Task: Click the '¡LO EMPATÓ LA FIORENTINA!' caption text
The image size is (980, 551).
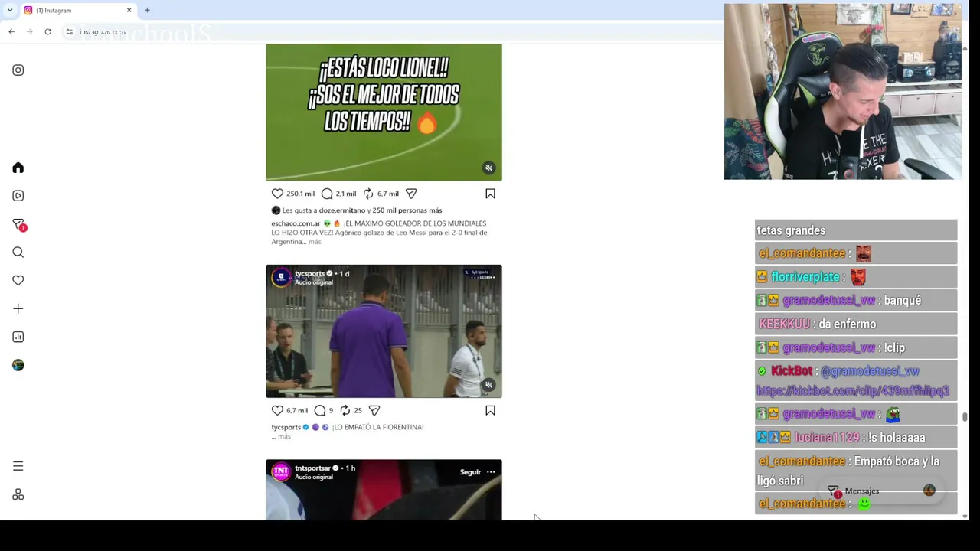Action: point(377,427)
